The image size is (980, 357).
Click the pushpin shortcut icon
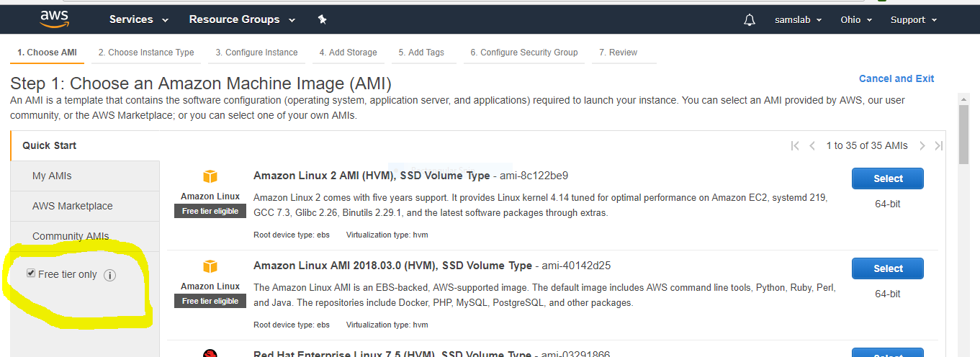(323, 19)
